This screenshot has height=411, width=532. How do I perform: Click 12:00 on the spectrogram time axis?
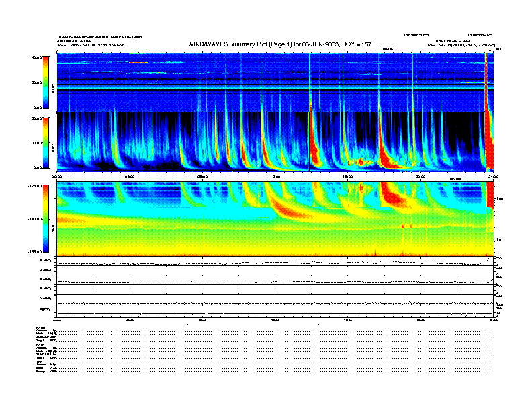[275, 177]
